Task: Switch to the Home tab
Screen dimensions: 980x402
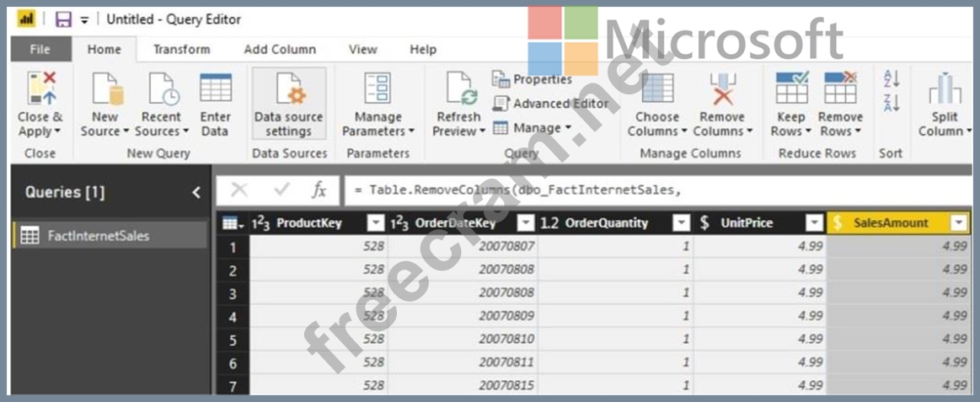Action: click(104, 50)
